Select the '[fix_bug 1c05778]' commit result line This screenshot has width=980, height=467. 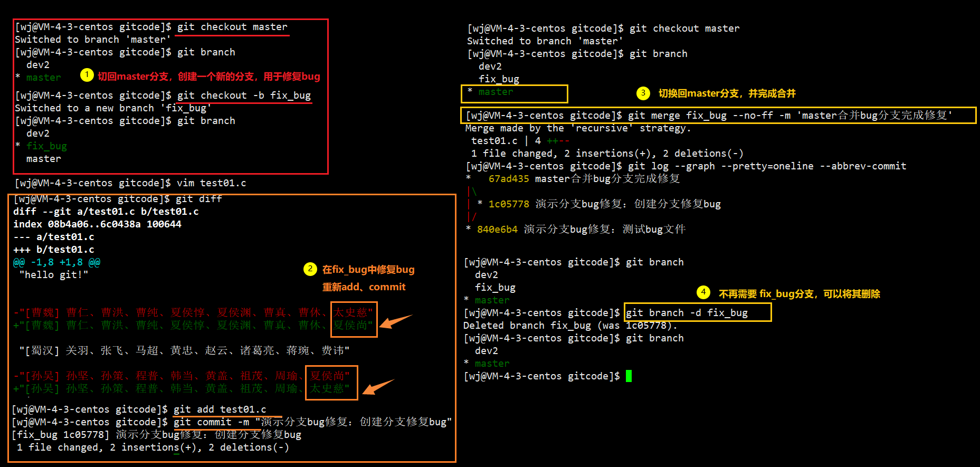(156, 435)
